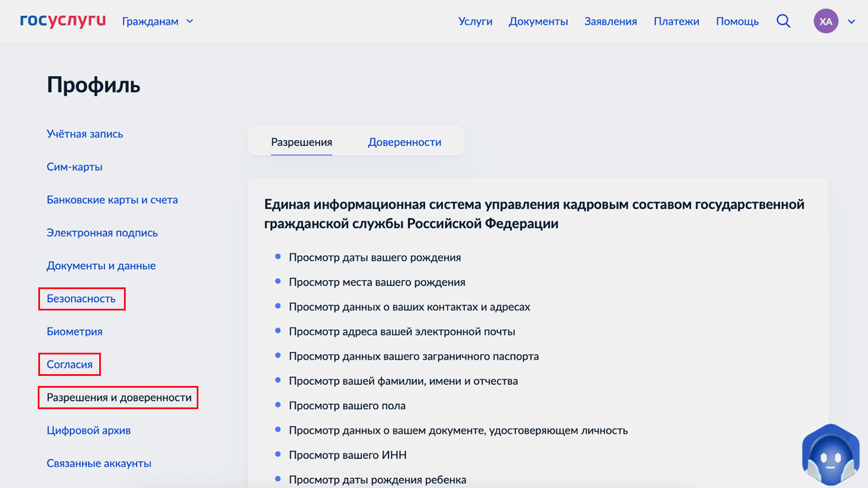This screenshot has width=868, height=488.
Task: Open the Помощь section
Action: point(737,21)
